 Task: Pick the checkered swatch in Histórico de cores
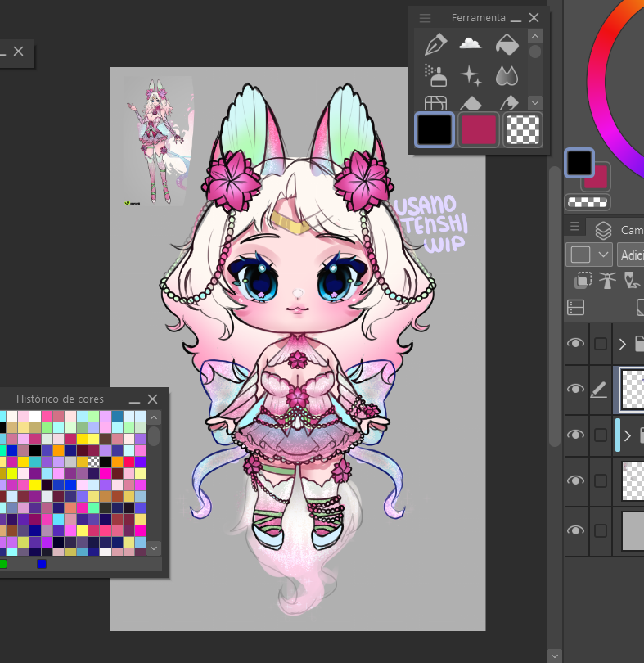click(x=93, y=462)
